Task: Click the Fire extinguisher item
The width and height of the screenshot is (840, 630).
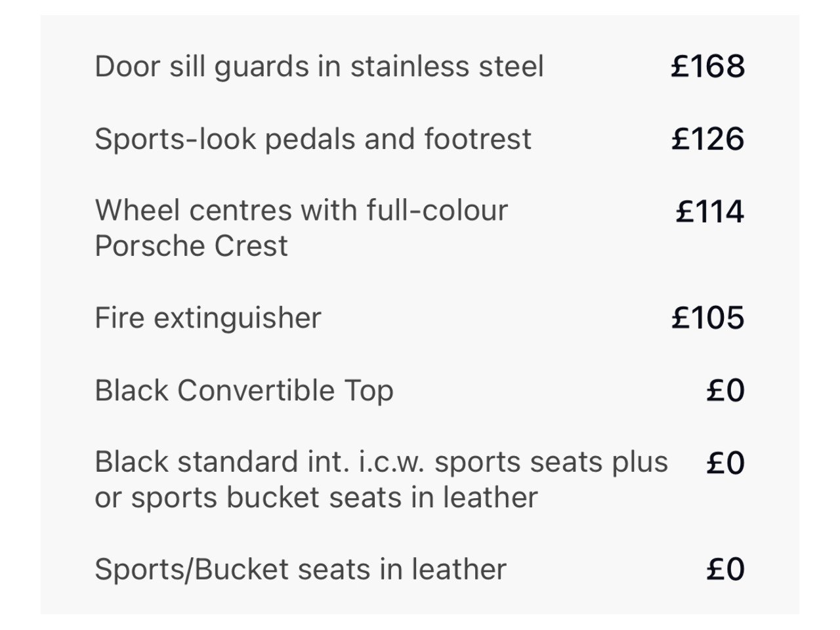Action: point(208,318)
